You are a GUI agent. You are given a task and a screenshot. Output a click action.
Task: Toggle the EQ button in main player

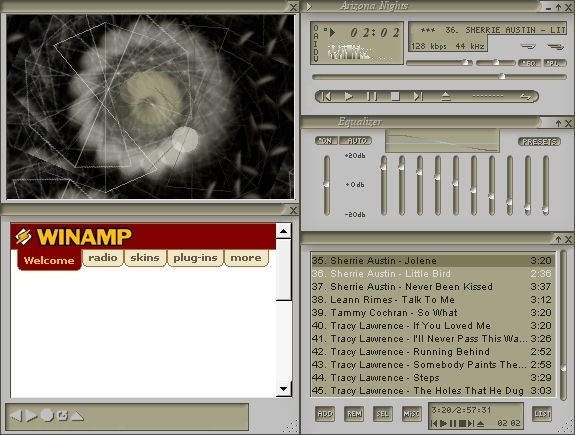click(x=529, y=63)
